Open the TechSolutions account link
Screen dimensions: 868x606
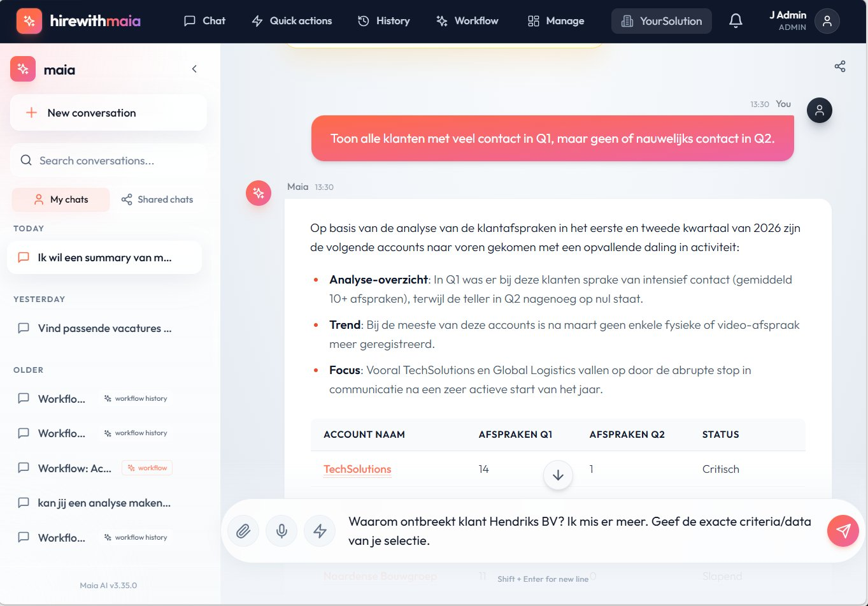357,469
